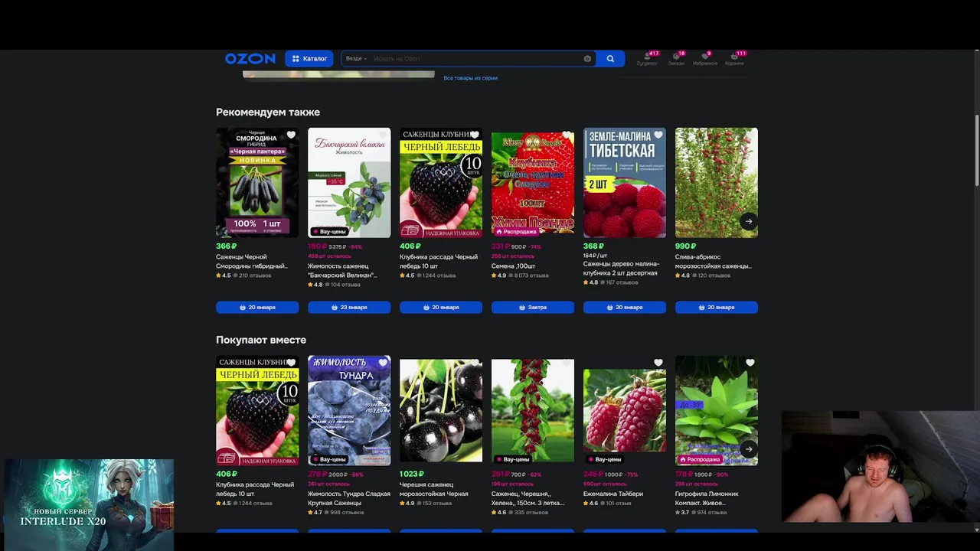This screenshot has width=980, height=551.
Task: Expand the Везде search scope dropdown
Action: tap(356, 59)
